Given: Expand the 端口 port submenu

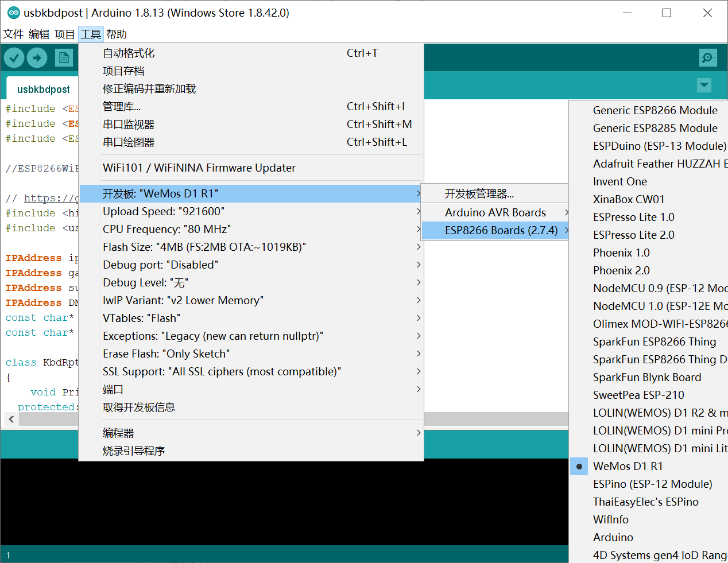Looking at the screenshot, I should tap(251, 389).
